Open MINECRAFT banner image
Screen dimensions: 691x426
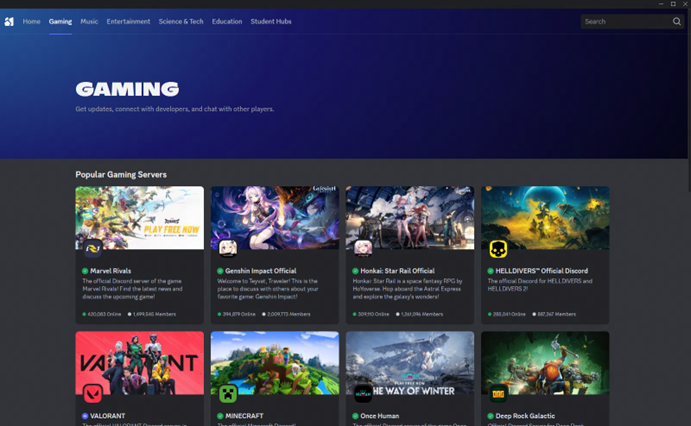pyautogui.click(x=275, y=363)
